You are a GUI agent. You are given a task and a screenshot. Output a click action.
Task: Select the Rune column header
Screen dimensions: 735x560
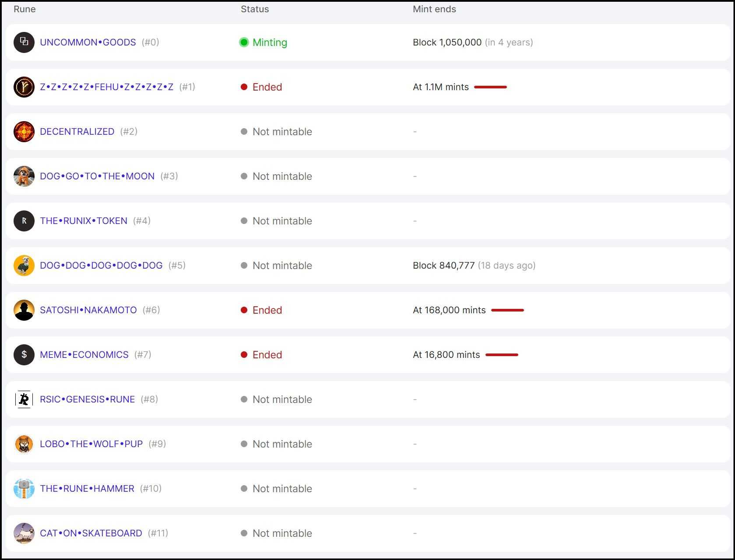click(25, 9)
